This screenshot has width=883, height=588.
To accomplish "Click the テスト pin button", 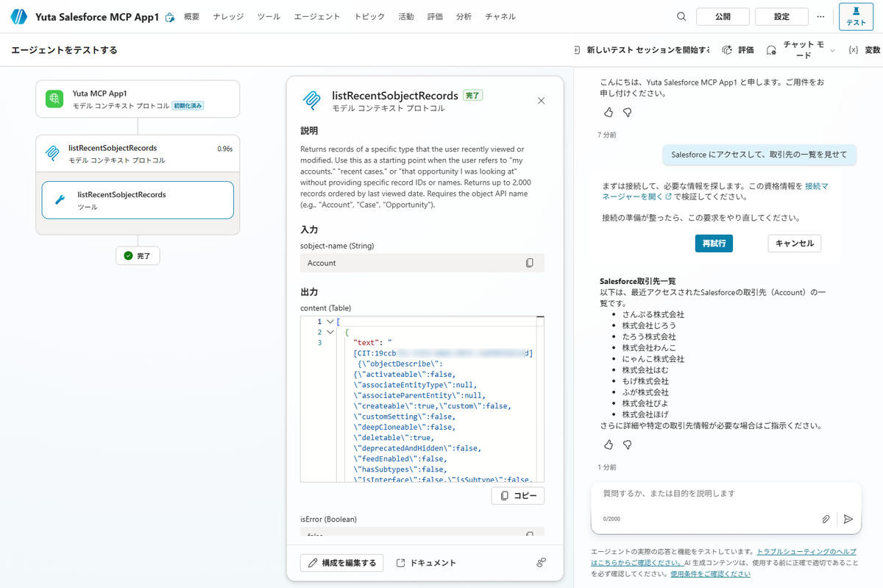I will pyautogui.click(x=856, y=17).
